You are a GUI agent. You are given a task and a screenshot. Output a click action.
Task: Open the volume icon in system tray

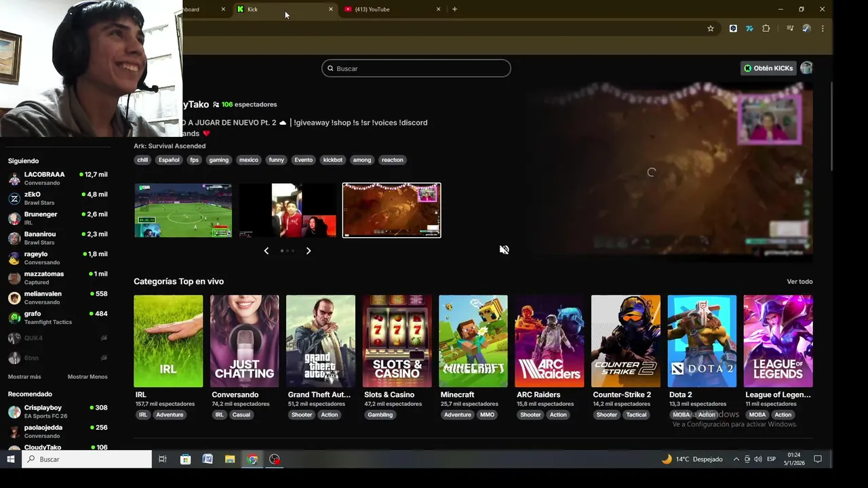pos(757,459)
